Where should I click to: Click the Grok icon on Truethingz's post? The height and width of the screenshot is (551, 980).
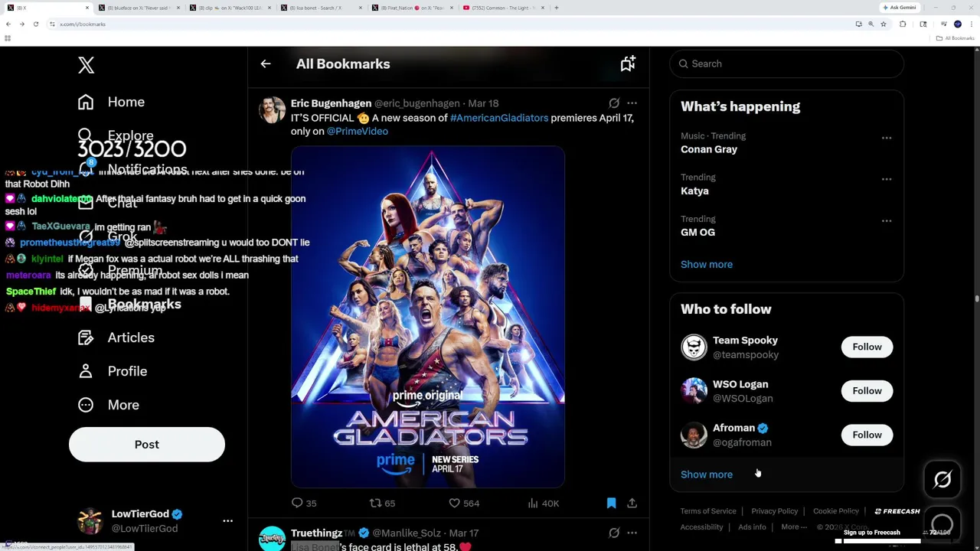pos(614,533)
